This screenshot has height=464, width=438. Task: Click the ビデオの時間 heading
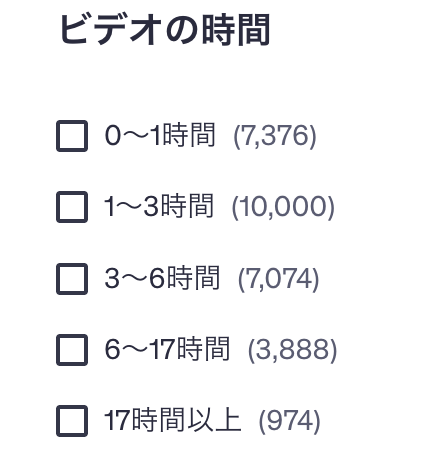[x=164, y=30]
